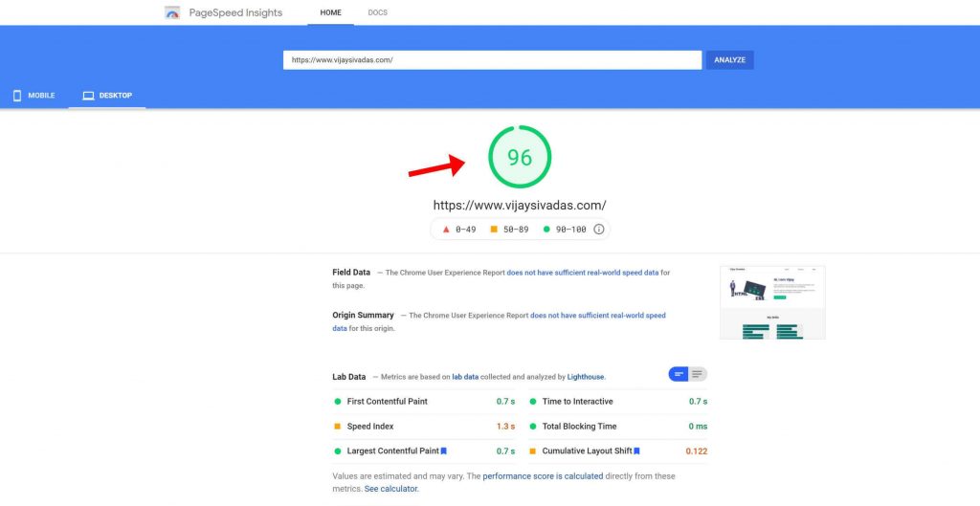
Task: Click the Total Blocking Time label
Action: coord(579,427)
